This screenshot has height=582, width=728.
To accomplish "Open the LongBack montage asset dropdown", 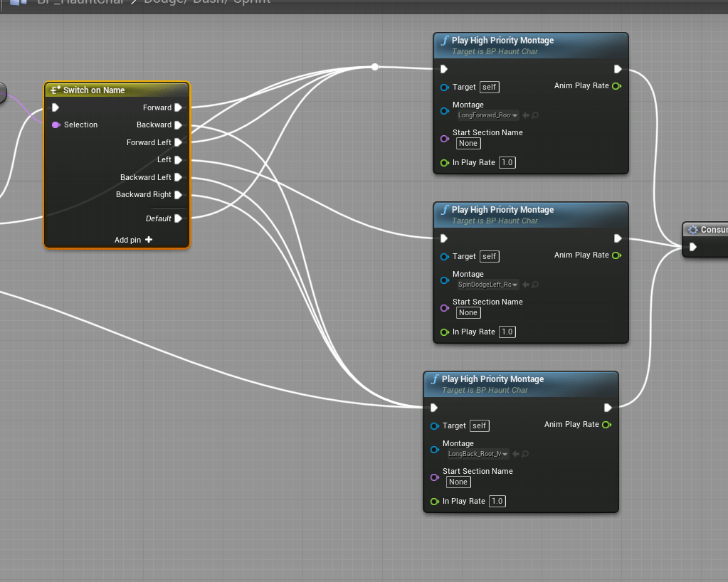I will (x=478, y=454).
